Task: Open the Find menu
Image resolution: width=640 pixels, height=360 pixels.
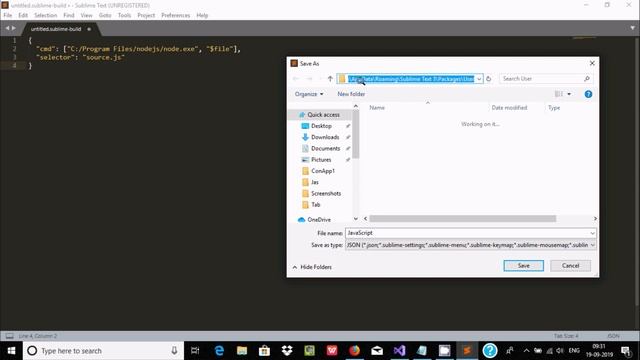Action: click(x=69, y=15)
